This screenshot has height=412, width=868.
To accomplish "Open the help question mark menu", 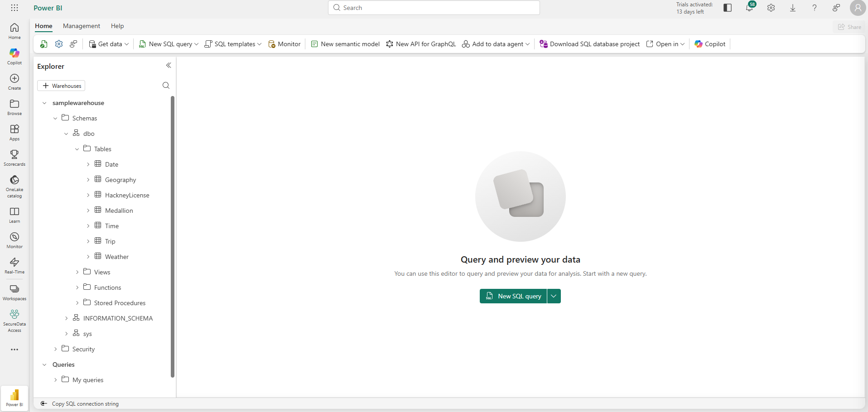I will [x=815, y=8].
